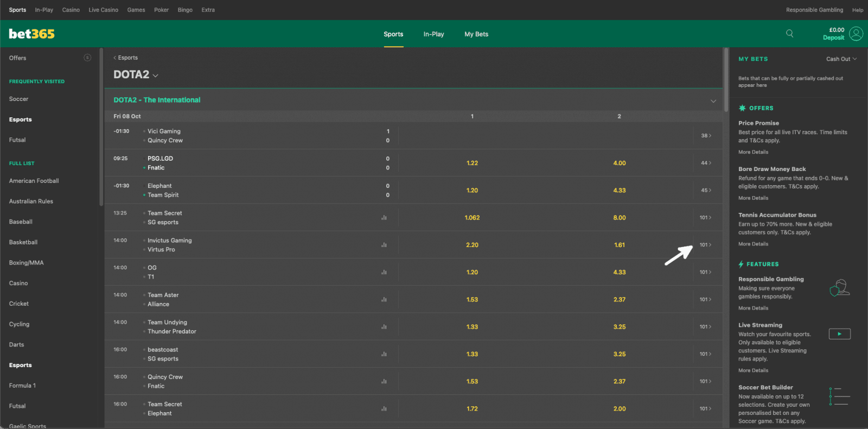Switch to the In-Play tab
Screen dimensions: 868x429
[x=433, y=34]
